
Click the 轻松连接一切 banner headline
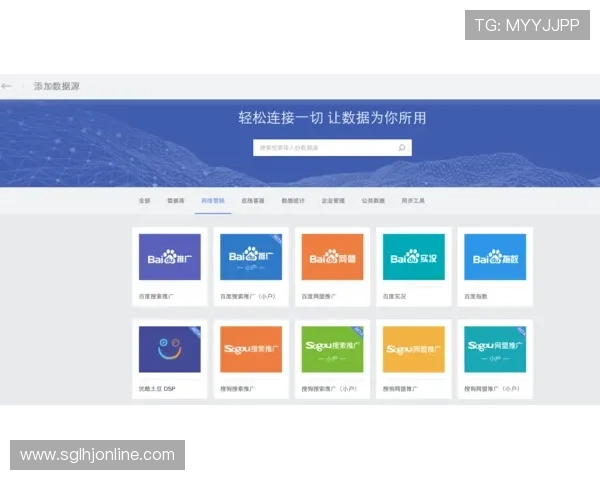pos(332,118)
